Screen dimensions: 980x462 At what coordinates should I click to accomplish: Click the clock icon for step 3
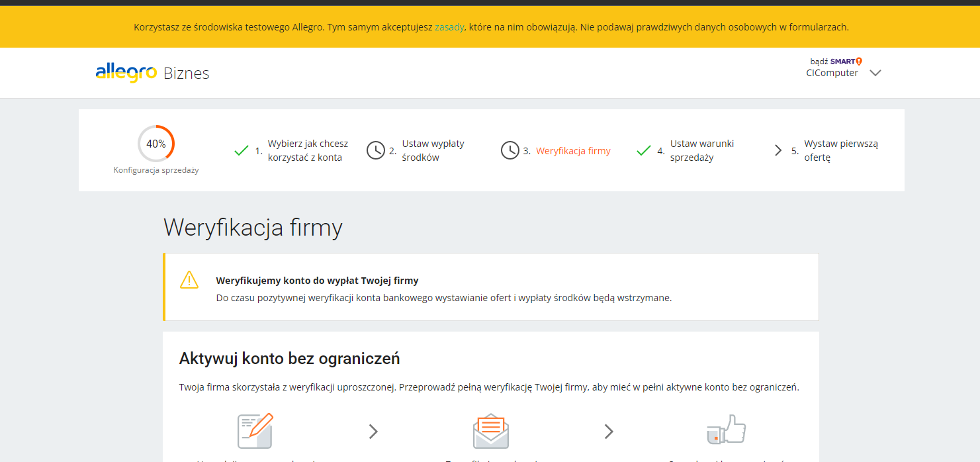tap(510, 150)
